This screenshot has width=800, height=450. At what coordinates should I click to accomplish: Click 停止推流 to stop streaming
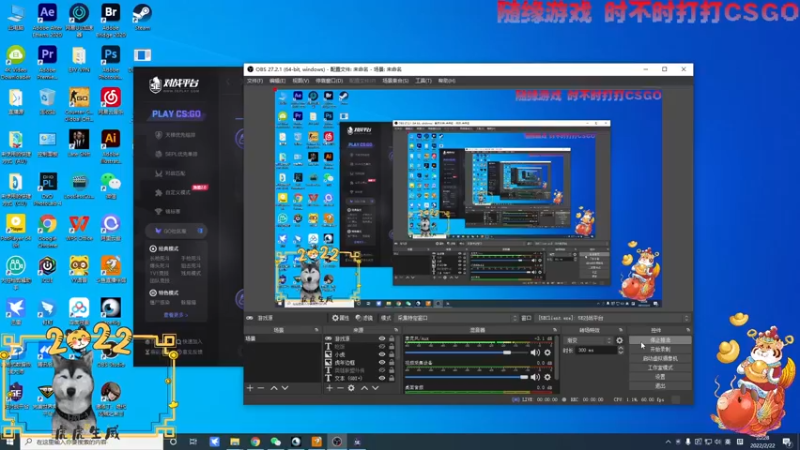pos(660,340)
